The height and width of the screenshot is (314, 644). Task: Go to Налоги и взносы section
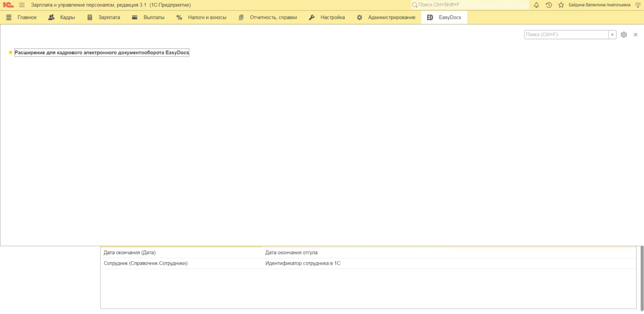pyautogui.click(x=202, y=18)
